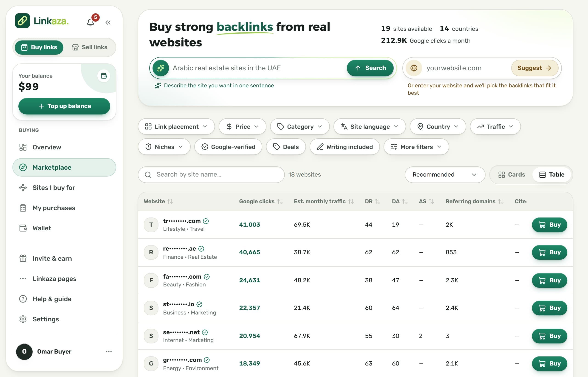Open the Recommended sort dropdown
The width and height of the screenshot is (588, 377).
tap(445, 174)
